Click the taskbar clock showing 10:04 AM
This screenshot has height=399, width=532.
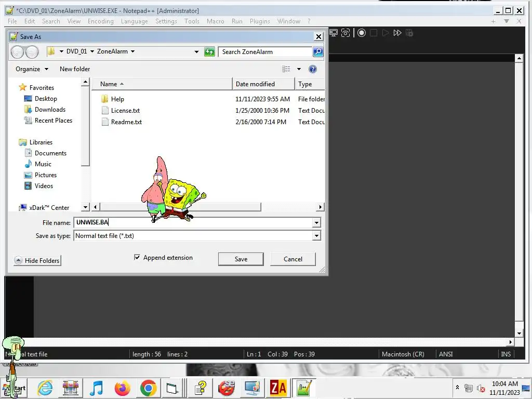point(504,388)
